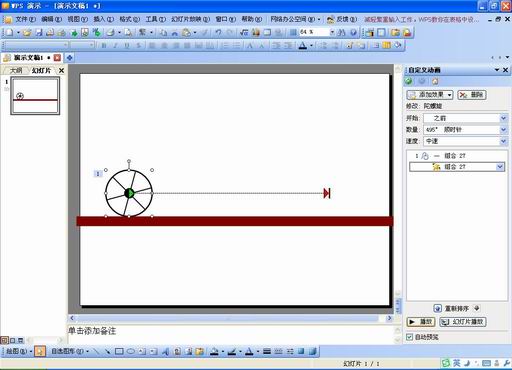The image size is (512, 370).
Task: Pick the line drawing tool
Action: [96, 351]
